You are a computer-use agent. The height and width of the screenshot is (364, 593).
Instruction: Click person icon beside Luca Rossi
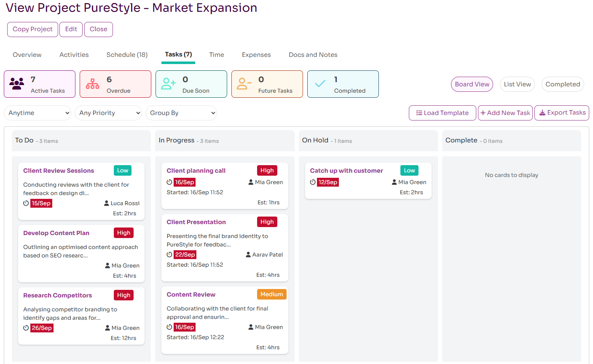[x=107, y=203]
